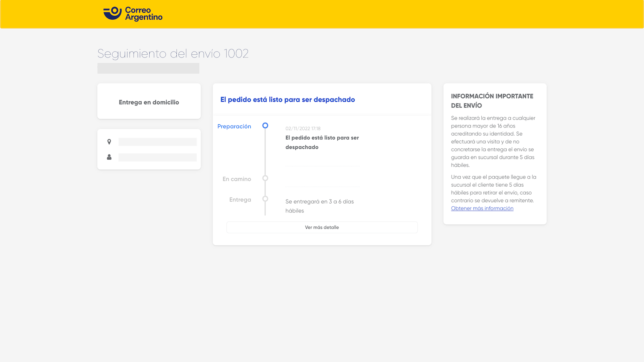Select the En camino timeline marker circle
The height and width of the screenshot is (362, 644).
[265, 178]
